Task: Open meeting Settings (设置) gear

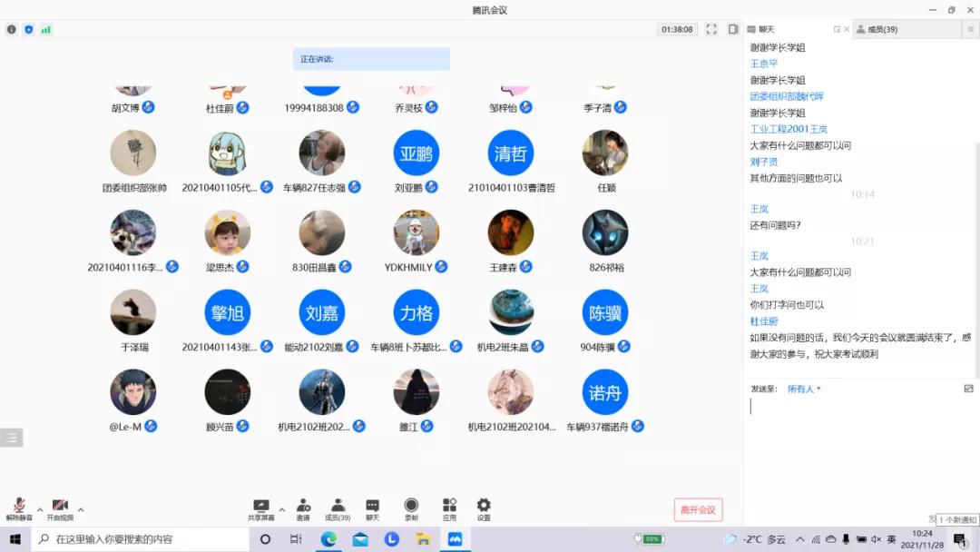Action: [x=484, y=508]
